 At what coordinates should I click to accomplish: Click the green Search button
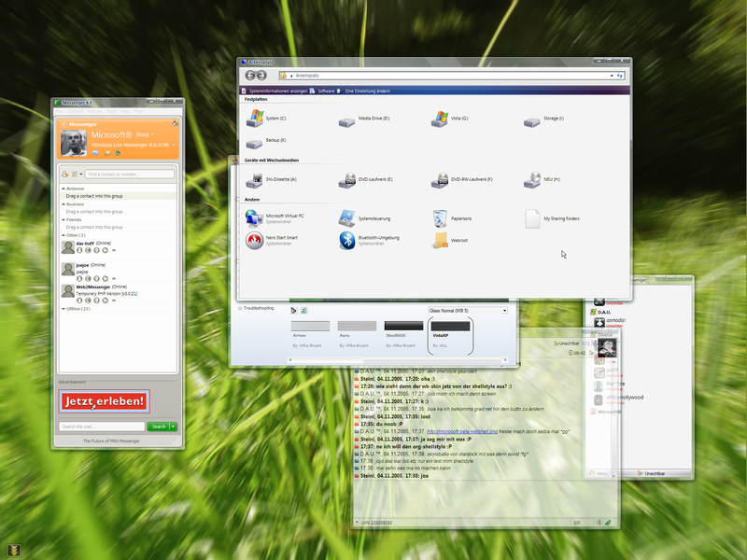tap(159, 426)
